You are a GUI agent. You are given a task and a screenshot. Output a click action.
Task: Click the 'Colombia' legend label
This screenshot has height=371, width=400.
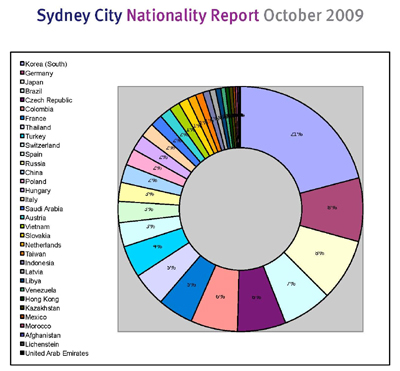(x=39, y=109)
